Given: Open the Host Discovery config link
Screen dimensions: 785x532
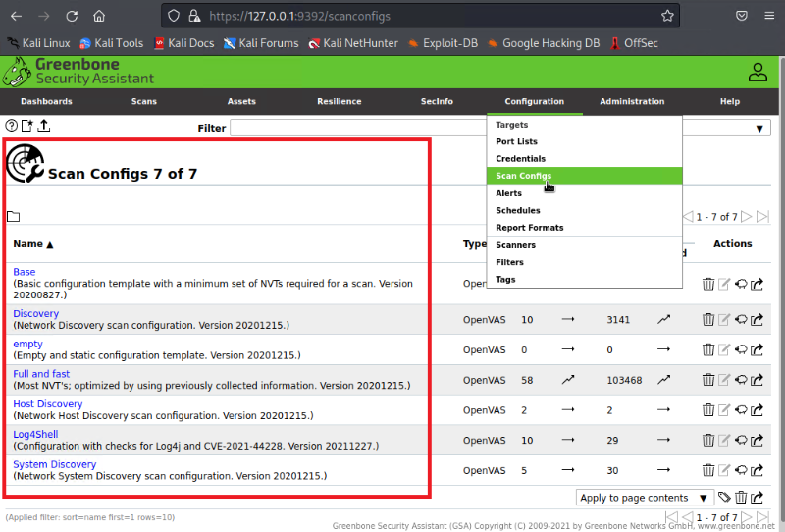Looking at the screenshot, I should (47, 404).
